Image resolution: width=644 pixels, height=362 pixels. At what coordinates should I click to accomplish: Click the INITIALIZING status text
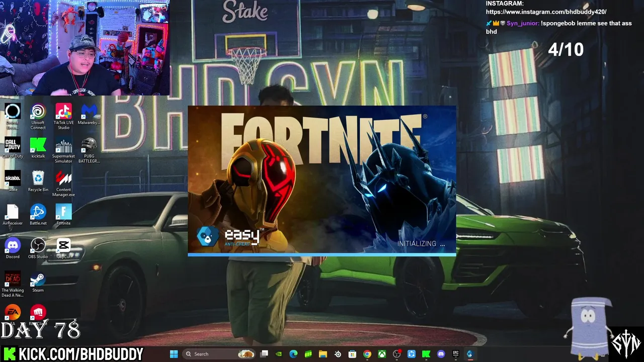pyautogui.click(x=421, y=243)
